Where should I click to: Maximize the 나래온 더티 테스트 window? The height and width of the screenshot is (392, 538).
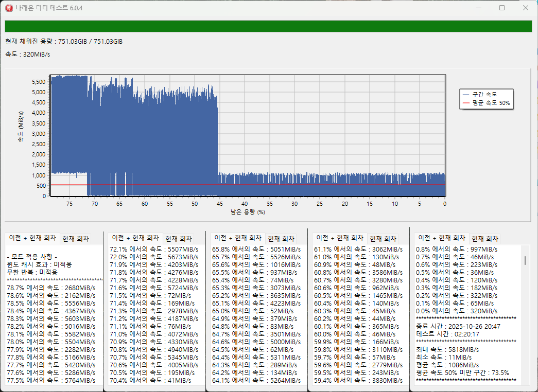pos(502,8)
